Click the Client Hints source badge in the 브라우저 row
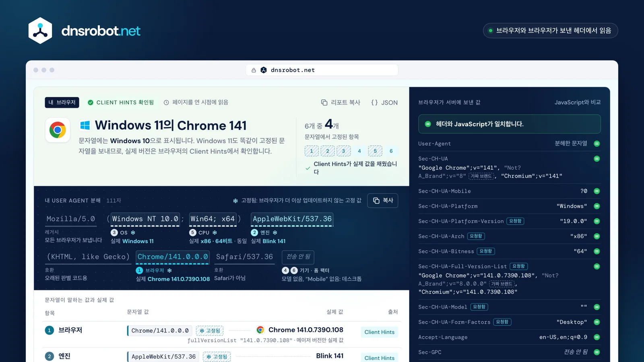Image resolution: width=644 pixels, height=362 pixels. point(380,332)
